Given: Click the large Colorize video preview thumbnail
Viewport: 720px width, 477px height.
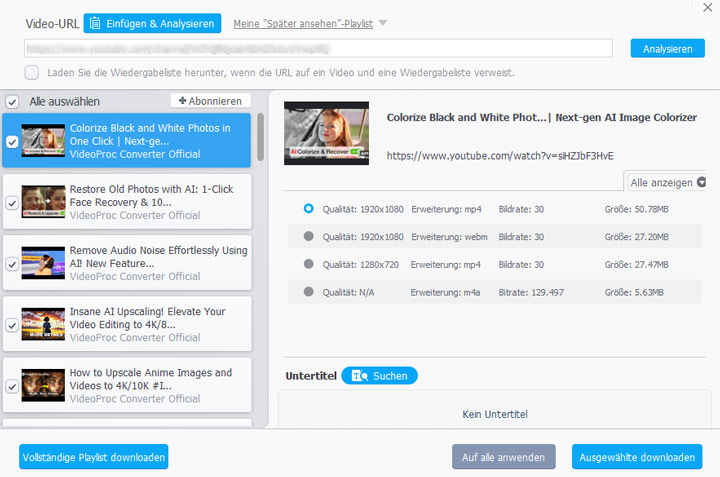Looking at the screenshot, I should point(326,133).
